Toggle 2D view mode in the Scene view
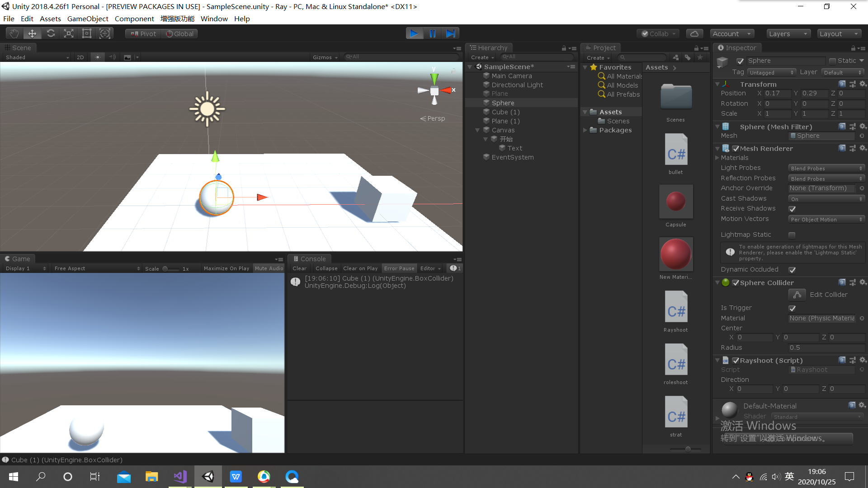The height and width of the screenshot is (488, 868). tap(80, 57)
